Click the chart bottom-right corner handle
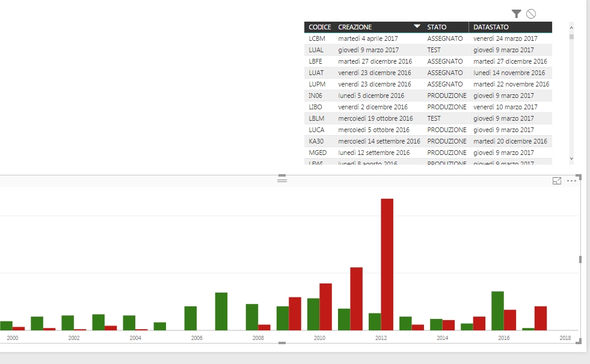The width and height of the screenshot is (590, 364). pyautogui.click(x=579, y=341)
